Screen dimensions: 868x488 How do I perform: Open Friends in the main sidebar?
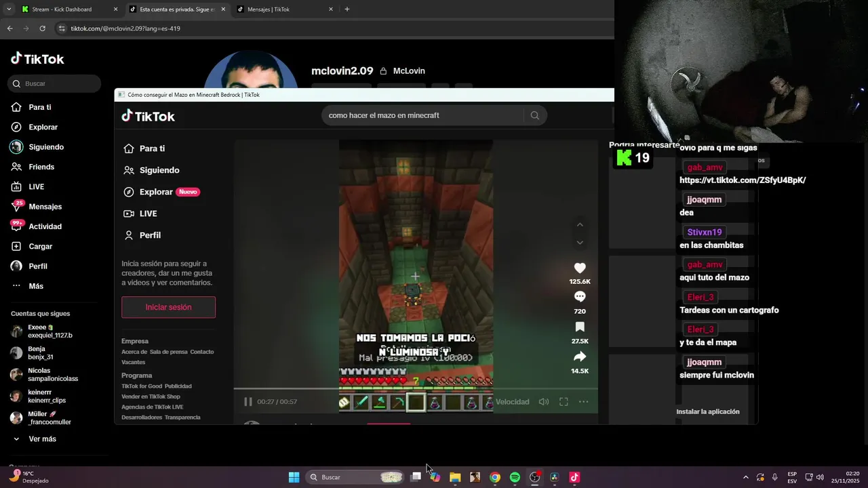tap(33, 167)
